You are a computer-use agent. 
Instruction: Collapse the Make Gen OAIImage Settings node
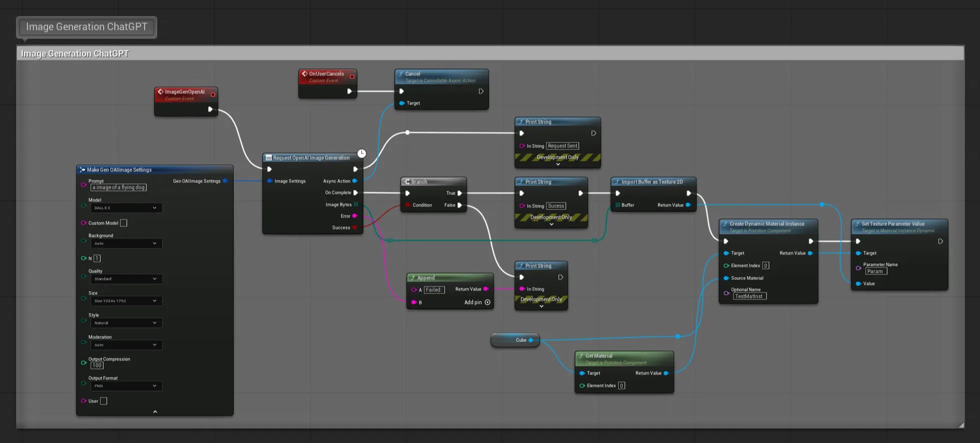(x=155, y=411)
